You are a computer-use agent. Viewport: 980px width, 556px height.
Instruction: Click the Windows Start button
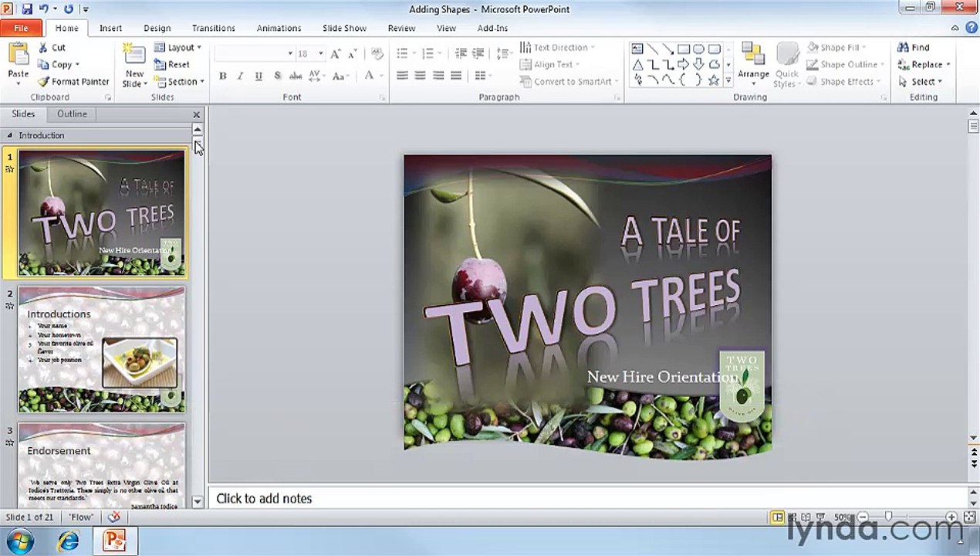19,541
